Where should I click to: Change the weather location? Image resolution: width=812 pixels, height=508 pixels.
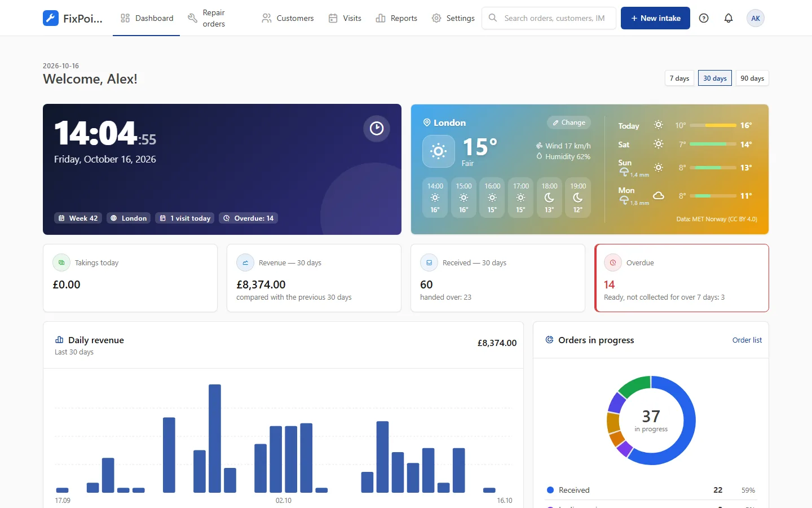tap(569, 122)
